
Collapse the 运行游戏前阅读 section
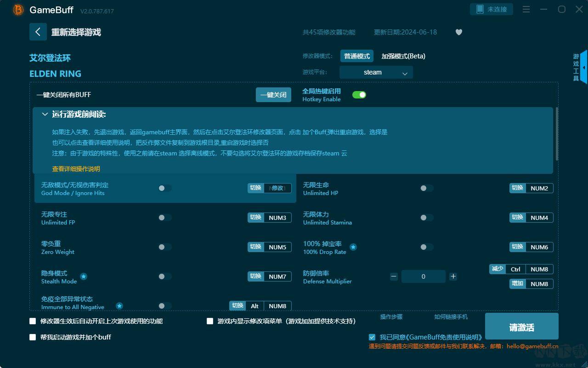[45, 114]
